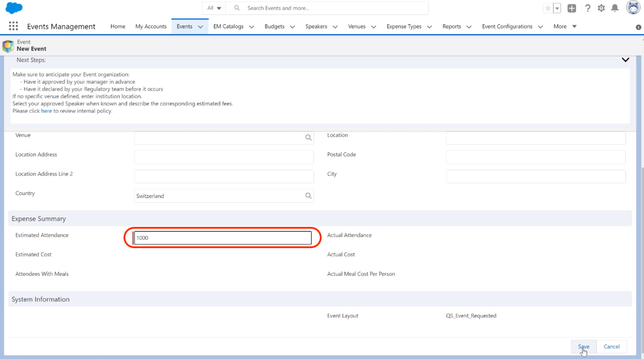The image size is (644, 359).
Task: Click the Country field containing Switzerland
Action: 224,196
